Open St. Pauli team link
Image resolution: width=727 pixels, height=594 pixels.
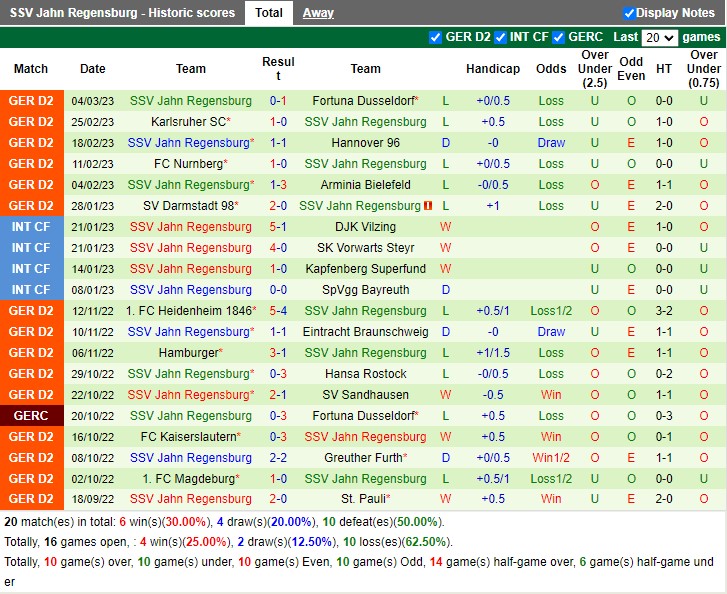click(x=363, y=499)
